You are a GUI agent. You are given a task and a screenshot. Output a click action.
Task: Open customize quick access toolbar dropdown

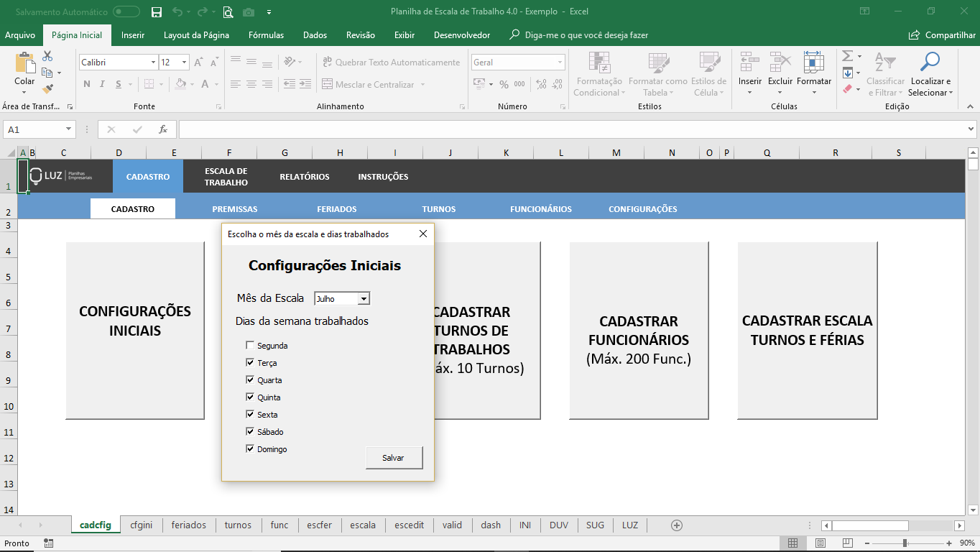point(269,11)
